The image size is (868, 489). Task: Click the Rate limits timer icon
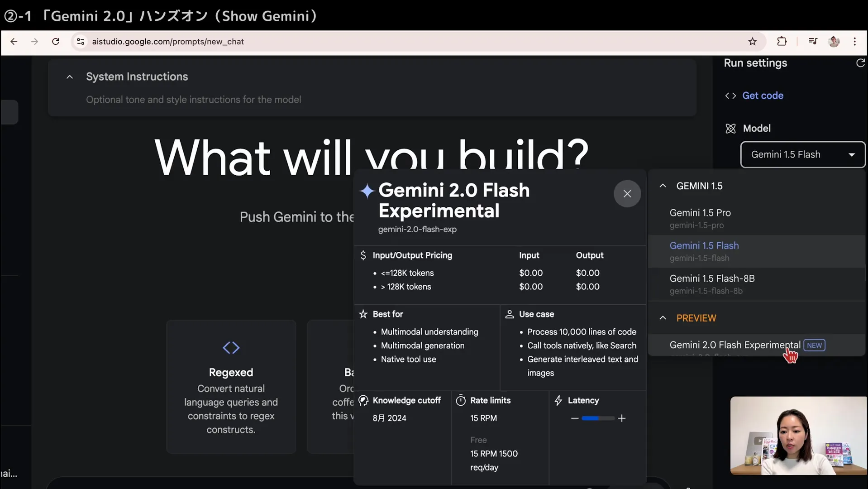[x=461, y=401]
